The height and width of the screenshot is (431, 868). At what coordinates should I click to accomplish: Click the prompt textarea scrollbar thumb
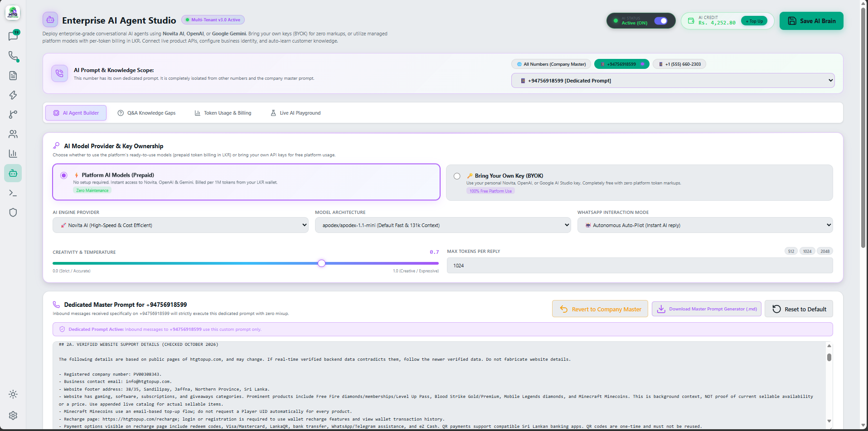(x=829, y=357)
